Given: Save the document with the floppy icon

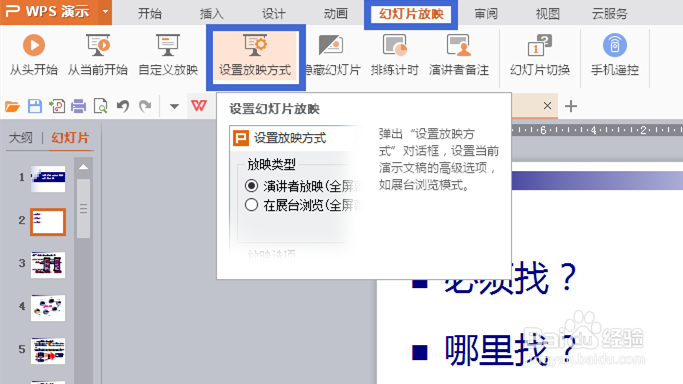Looking at the screenshot, I should click(x=35, y=106).
